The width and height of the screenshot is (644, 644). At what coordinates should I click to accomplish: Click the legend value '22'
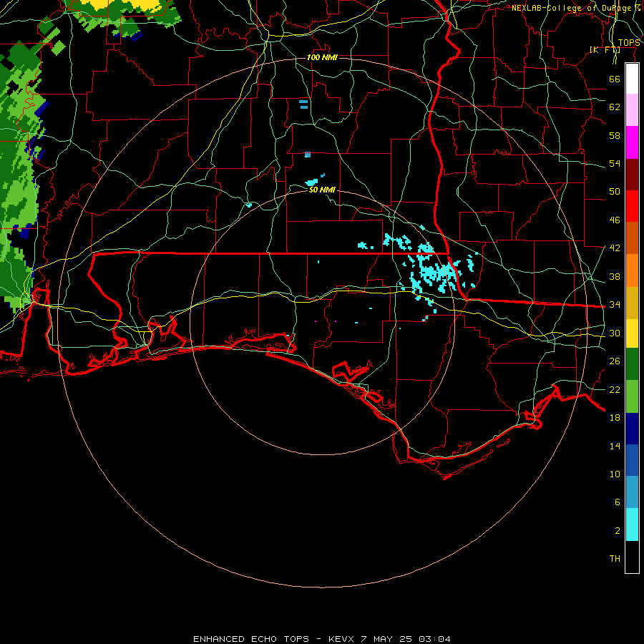coord(615,389)
